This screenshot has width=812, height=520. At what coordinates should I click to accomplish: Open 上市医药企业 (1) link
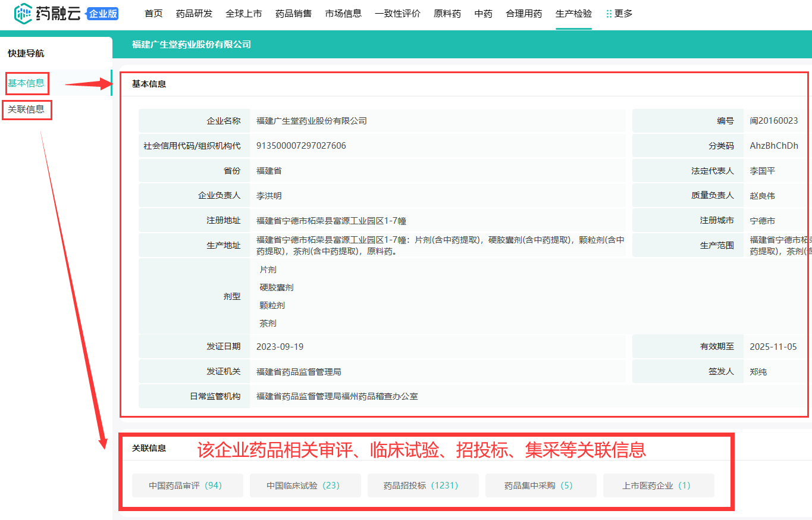(659, 485)
